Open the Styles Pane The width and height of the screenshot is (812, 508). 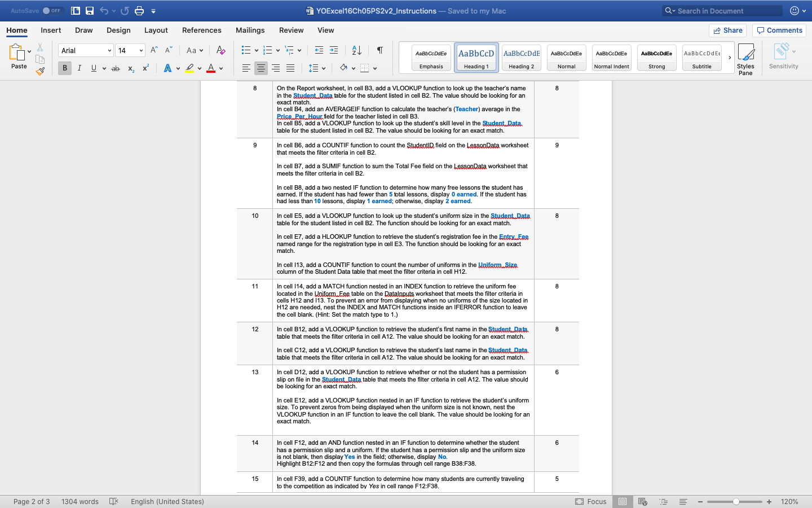click(745, 59)
